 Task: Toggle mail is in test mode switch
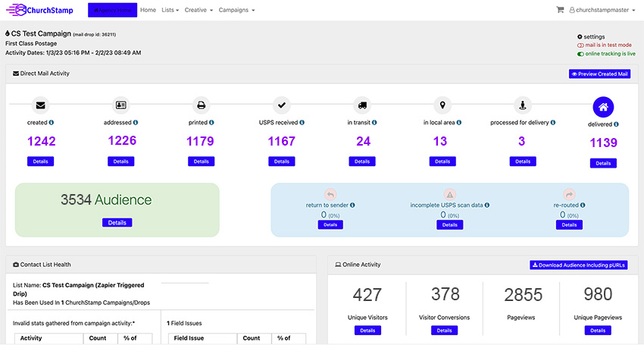[x=580, y=45]
